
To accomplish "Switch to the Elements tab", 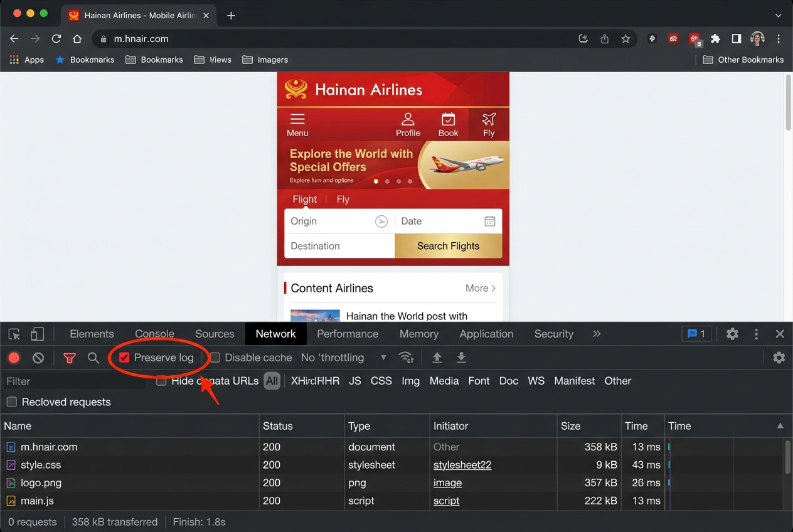I will pyautogui.click(x=92, y=334).
